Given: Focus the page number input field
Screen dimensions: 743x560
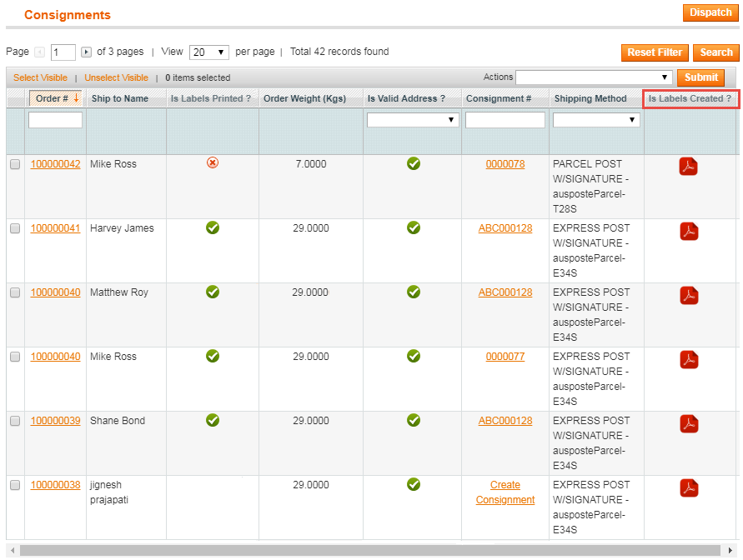Looking at the screenshot, I should click(x=63, y=52).
